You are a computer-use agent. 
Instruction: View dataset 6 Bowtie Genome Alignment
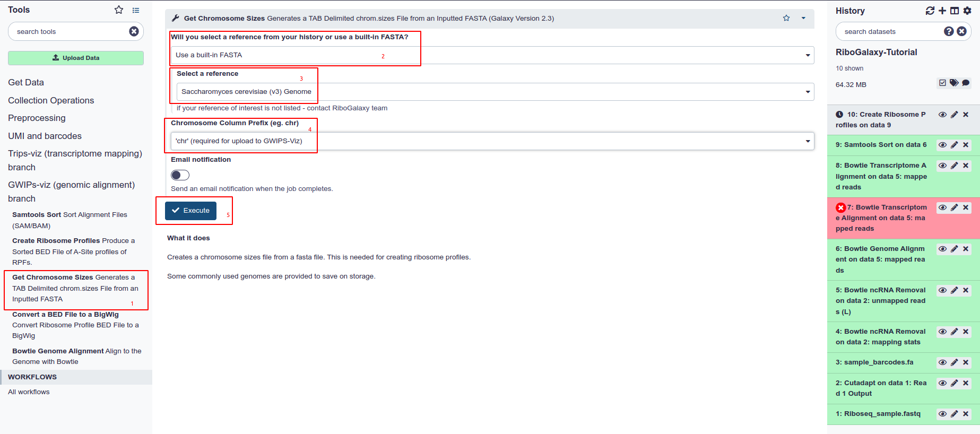click(x=942, y=249)
